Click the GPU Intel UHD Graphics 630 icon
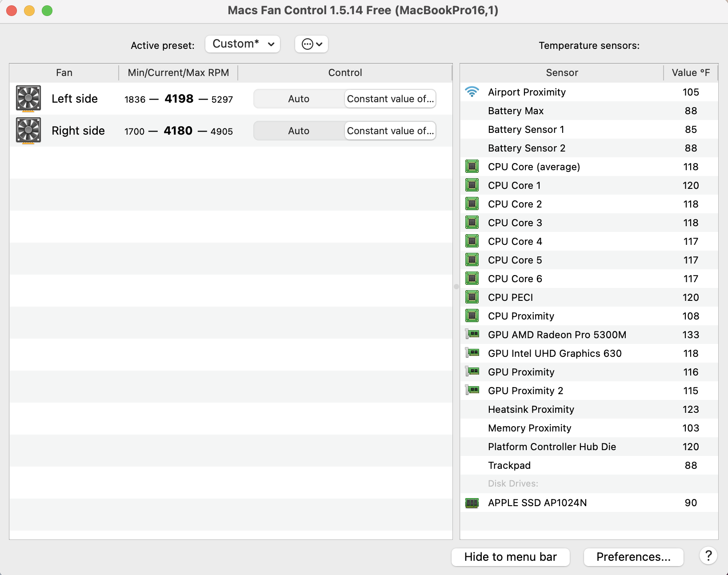 472,353
